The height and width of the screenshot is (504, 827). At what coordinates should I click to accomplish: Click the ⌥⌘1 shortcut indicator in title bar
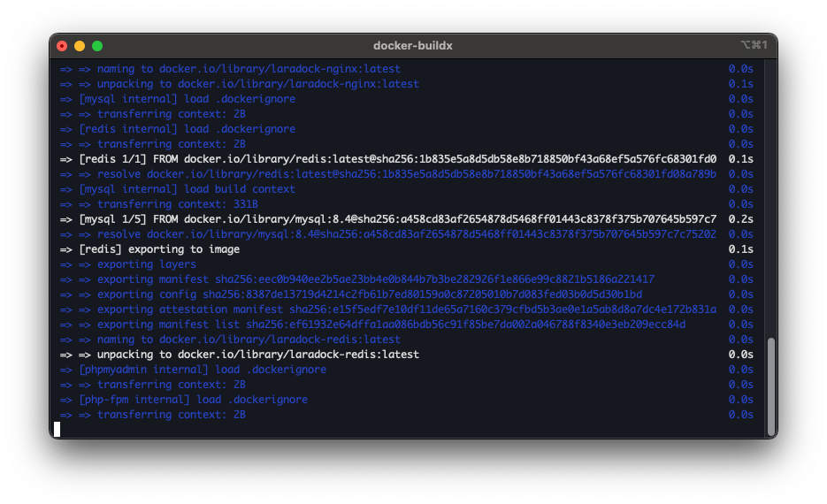[754, 45]
